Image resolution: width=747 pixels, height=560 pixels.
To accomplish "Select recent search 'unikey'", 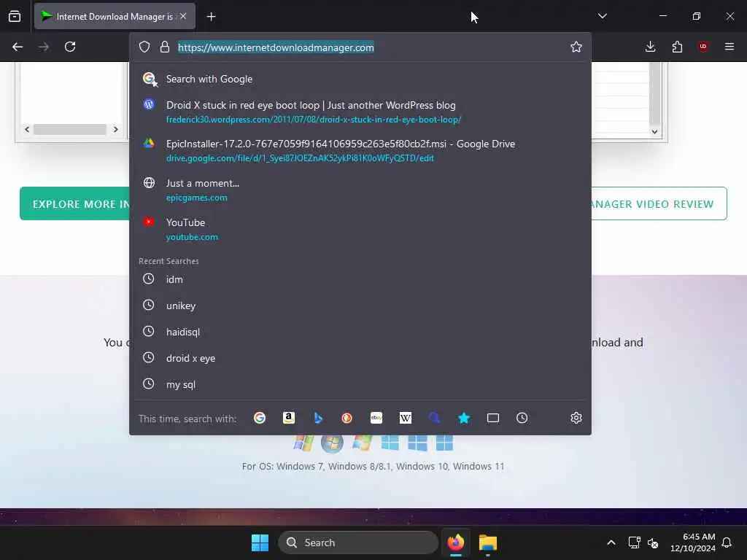I will coord(360,306).
